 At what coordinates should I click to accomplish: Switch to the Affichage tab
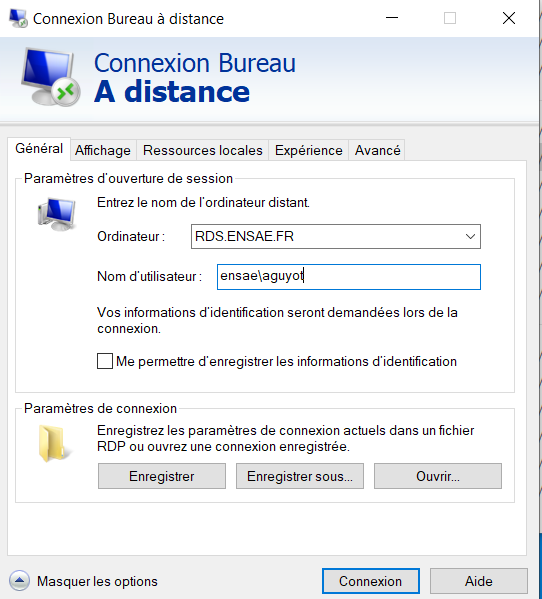click(103, 151)
